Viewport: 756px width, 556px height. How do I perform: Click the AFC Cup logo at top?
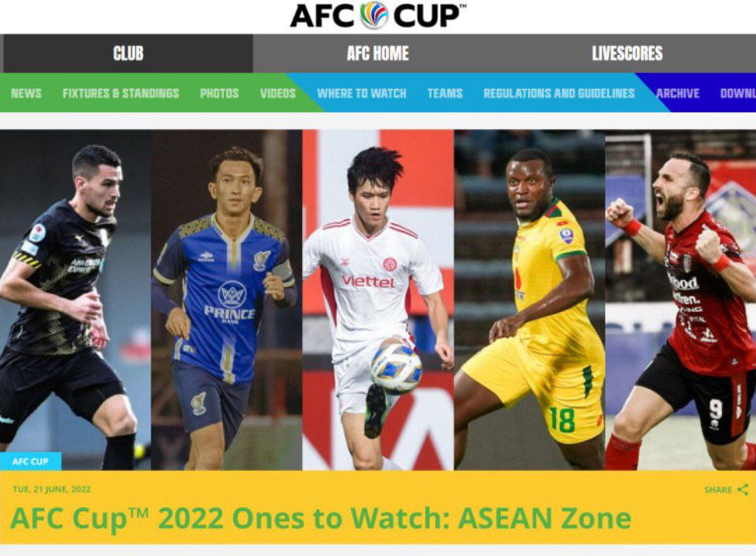click(378, 15)
